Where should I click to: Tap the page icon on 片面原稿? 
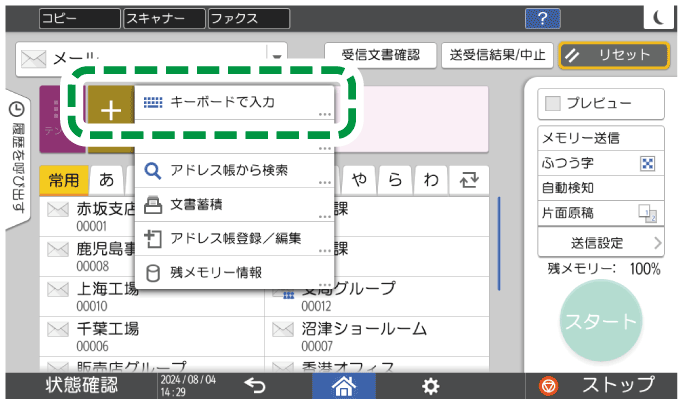(647, 214)
